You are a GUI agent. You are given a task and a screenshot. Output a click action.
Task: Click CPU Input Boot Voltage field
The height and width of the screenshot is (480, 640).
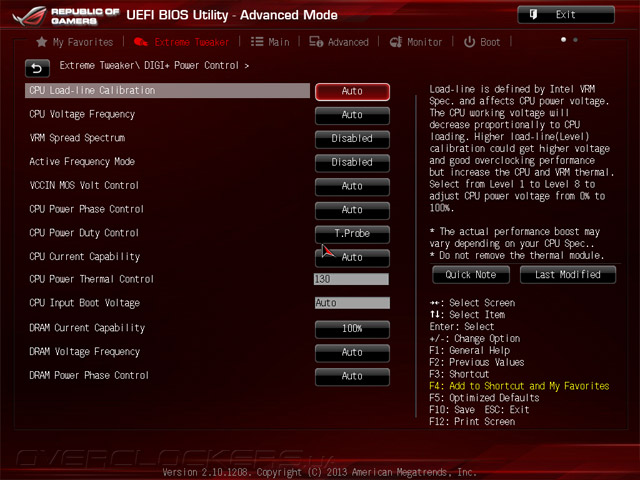352,303
